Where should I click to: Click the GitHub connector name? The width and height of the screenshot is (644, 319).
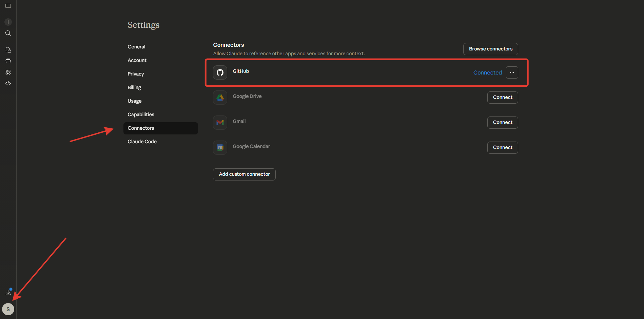click(x=241, y=71)
